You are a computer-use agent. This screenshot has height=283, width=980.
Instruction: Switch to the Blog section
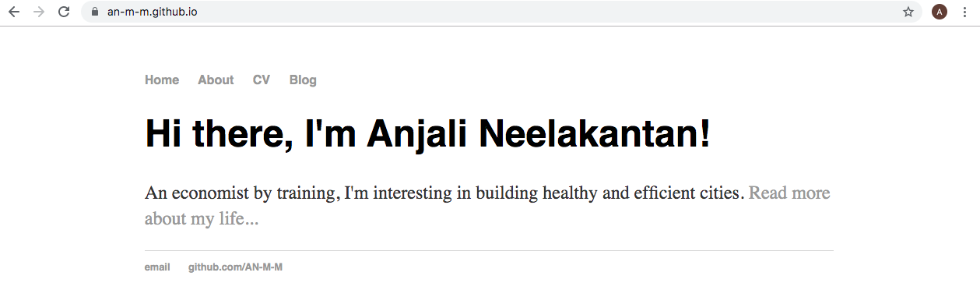click(303, 80)
